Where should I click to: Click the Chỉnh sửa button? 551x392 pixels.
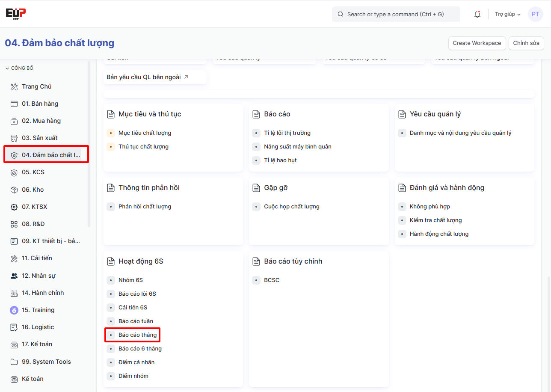click(x=526, y=43)
